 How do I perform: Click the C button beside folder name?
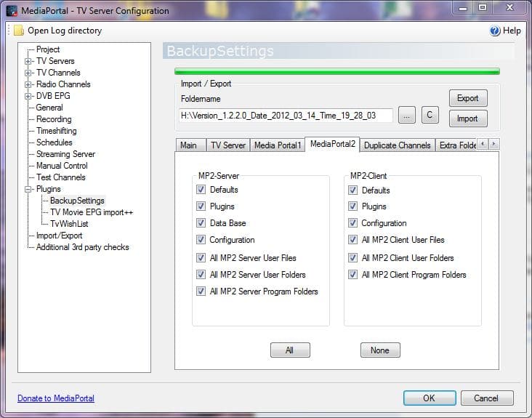pyautogui.click(x=430, y=115)
